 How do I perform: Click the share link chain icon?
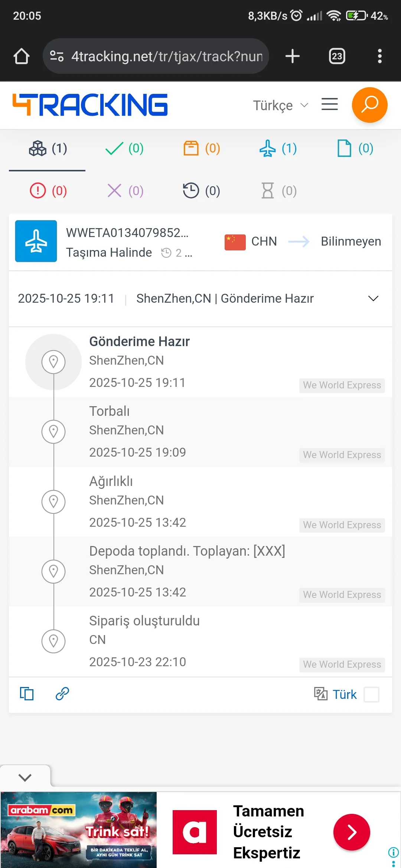62,694
